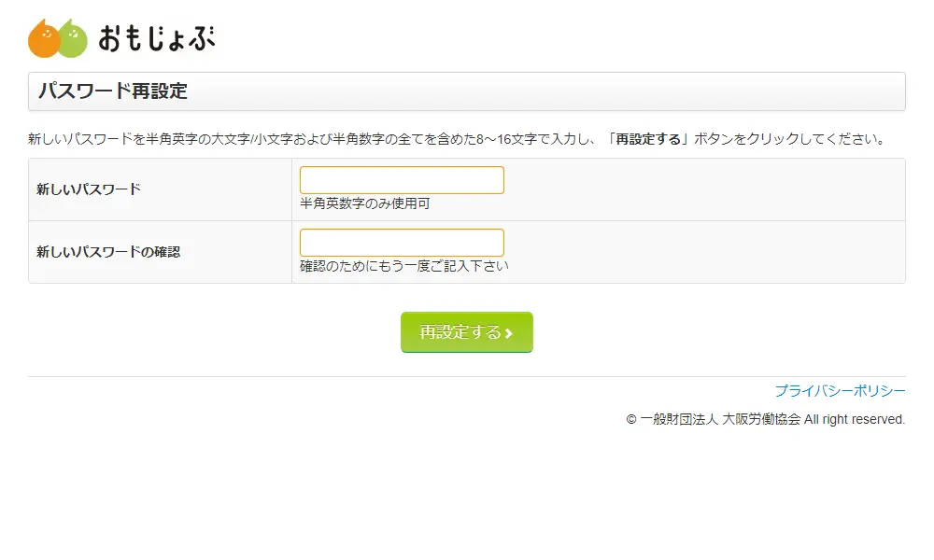Click the arrow chevron on the 再設定する button

509,333
